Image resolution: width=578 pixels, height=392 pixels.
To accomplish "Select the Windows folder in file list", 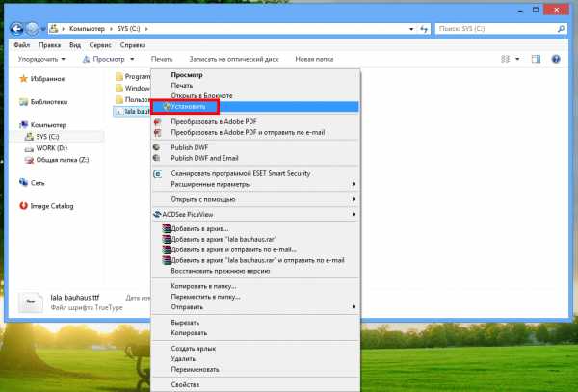I will pos(132,88).
